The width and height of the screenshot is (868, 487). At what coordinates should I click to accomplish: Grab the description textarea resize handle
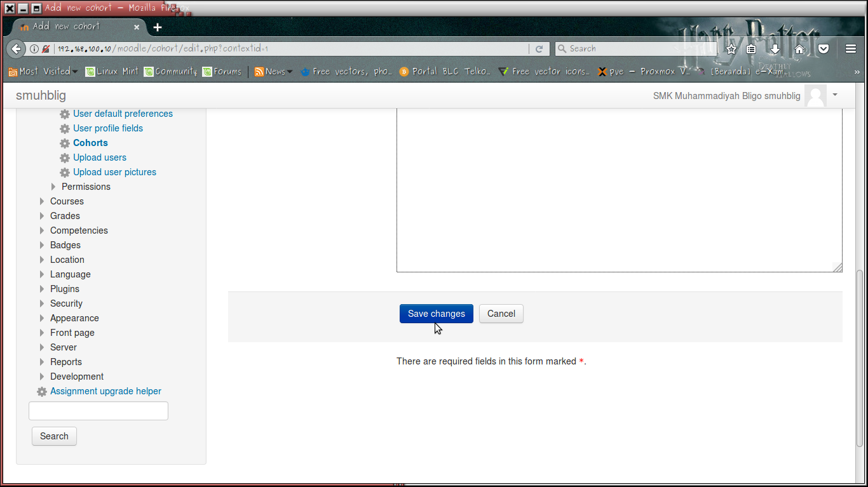click(837, 267)
